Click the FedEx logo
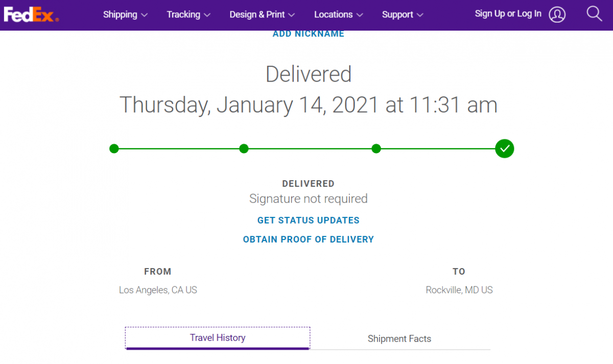 coord(31,14)
